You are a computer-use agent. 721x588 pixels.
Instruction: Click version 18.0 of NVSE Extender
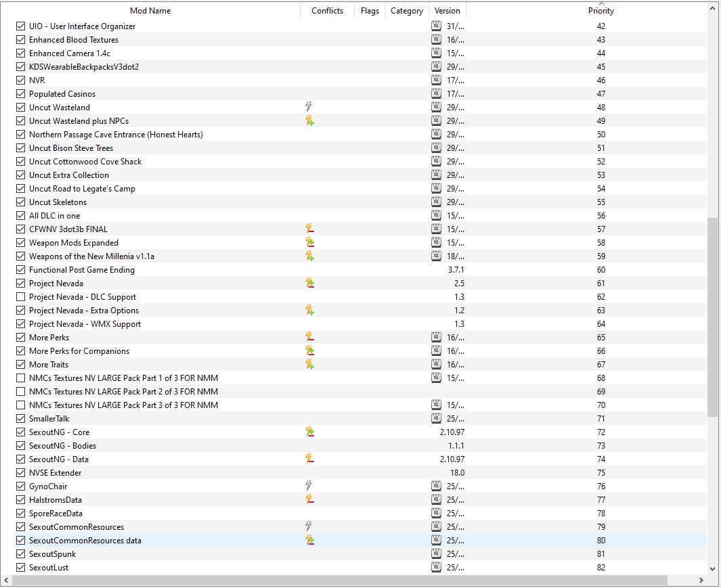click(457, 472)
